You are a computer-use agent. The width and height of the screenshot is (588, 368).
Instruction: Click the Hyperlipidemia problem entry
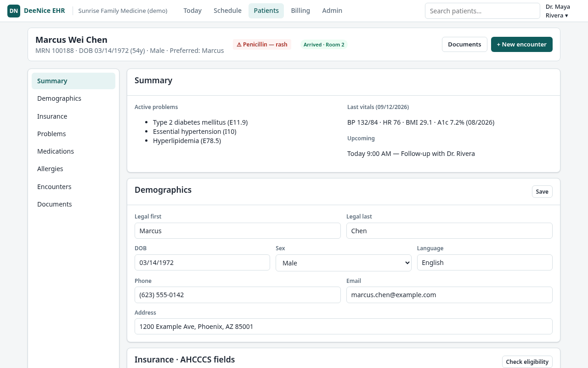click(x=187, y=141)
